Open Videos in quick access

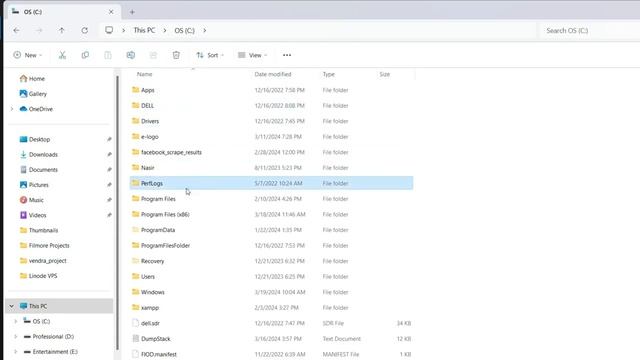(33, 215)
